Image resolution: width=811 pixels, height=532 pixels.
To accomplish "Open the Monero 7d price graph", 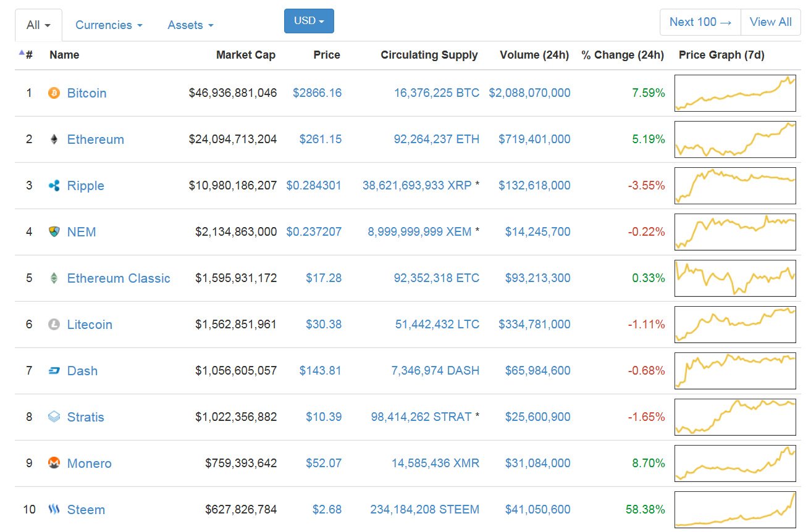I will (x=735, y=463).
